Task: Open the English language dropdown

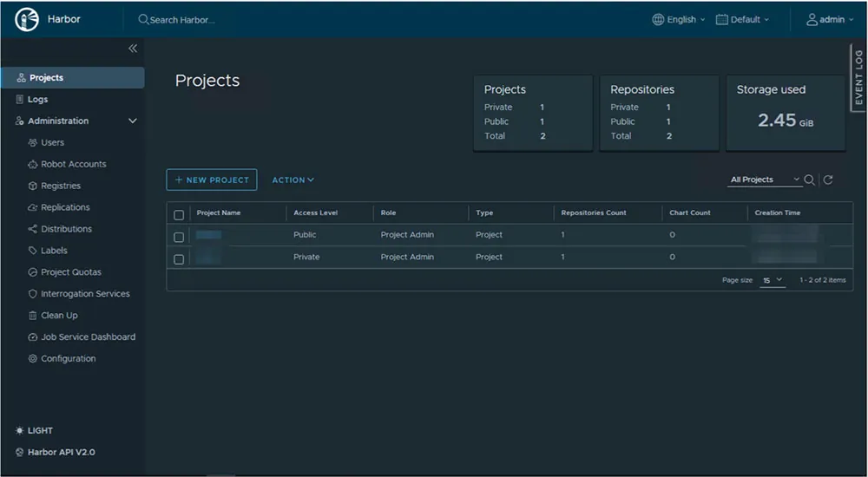Action: tap(679, 19)
